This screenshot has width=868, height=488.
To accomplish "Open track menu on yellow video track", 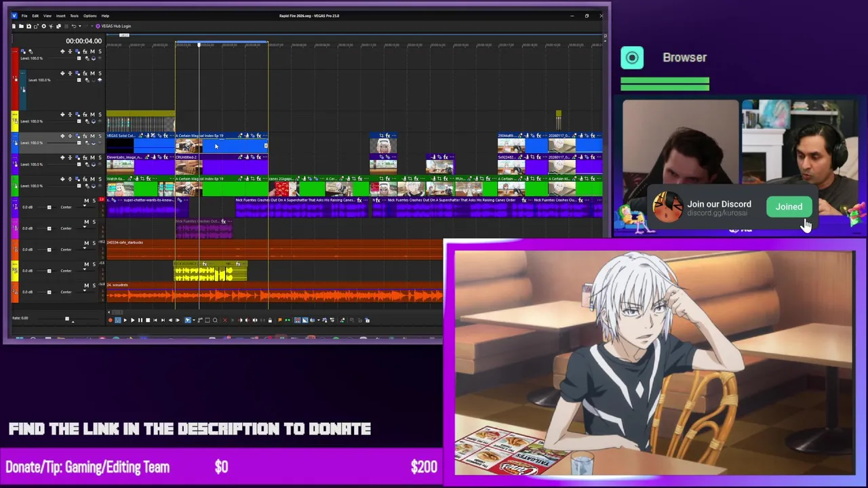I will 15,115.
